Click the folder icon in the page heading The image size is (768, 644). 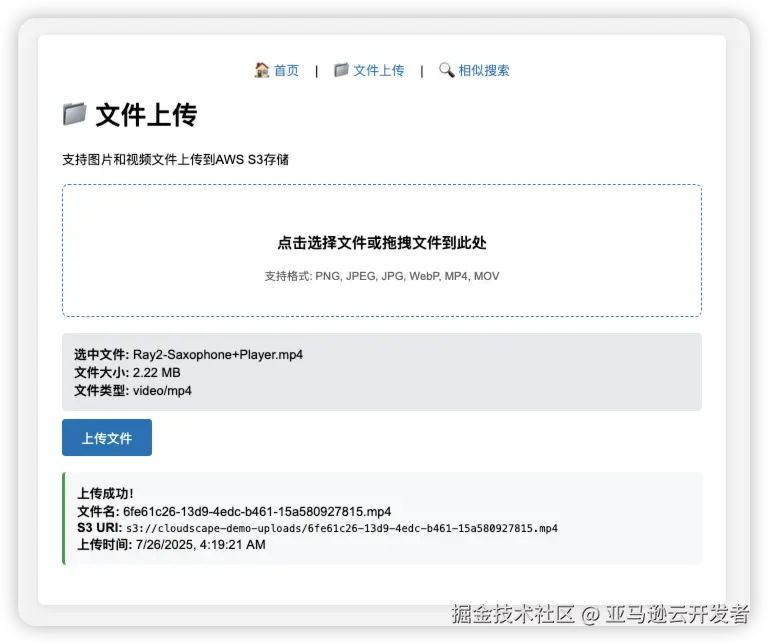[x=75, y=115]
